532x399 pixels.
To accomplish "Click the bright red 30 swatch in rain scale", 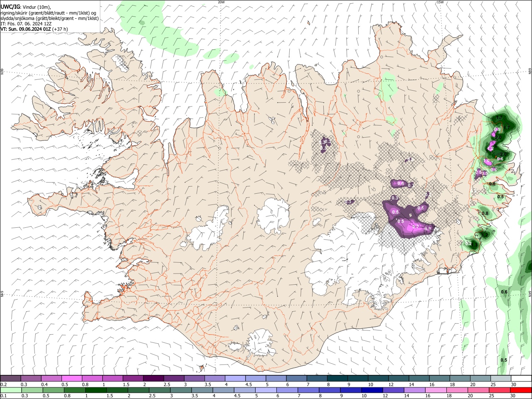I will click(x=521, y=390).
